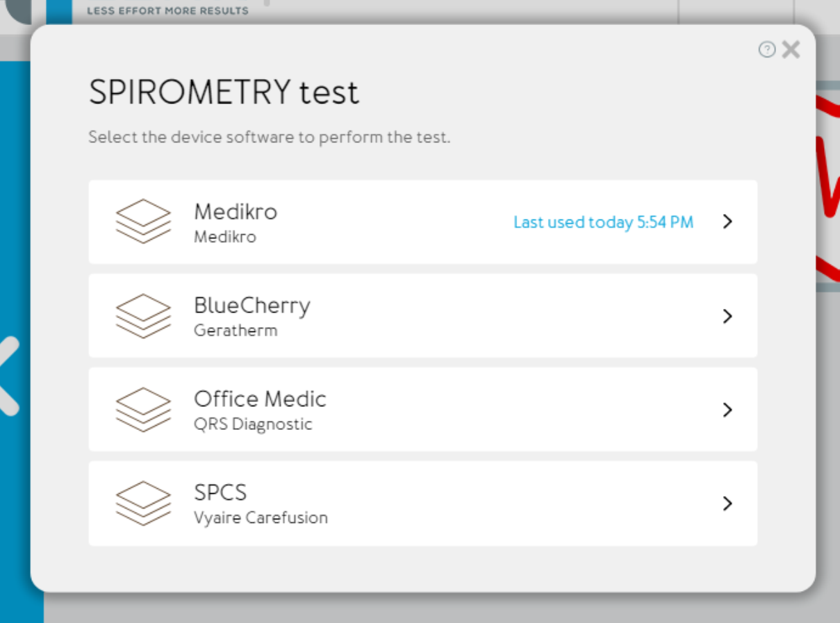Click the 'Last used today 5:54 PM' label

[x=603, y=222]
